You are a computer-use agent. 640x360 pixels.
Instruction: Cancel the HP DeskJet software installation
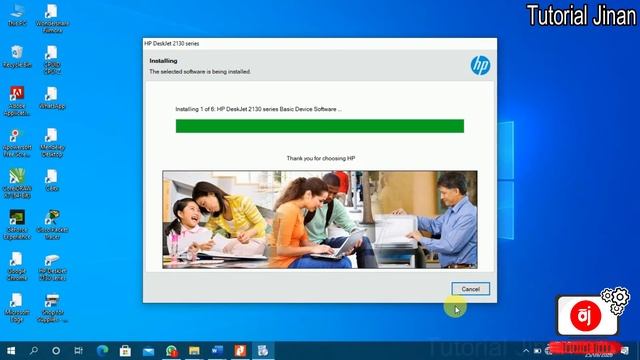tap(470, 289)
